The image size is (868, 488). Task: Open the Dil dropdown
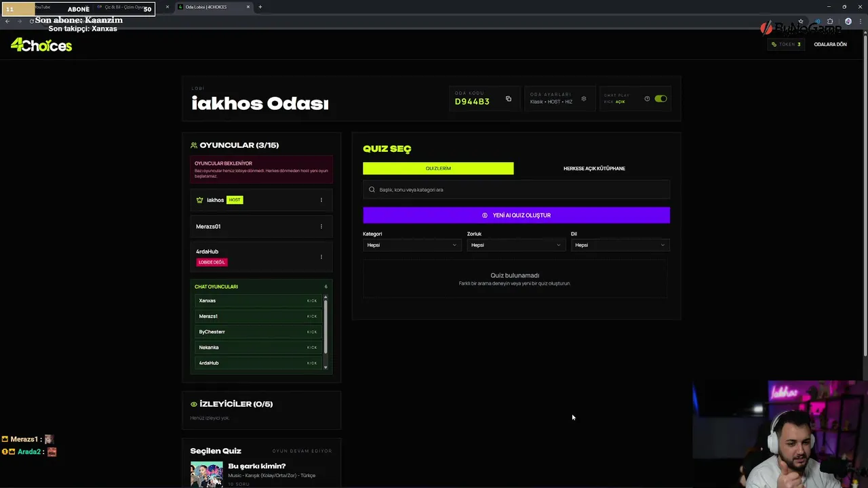[x=620, y=245]
